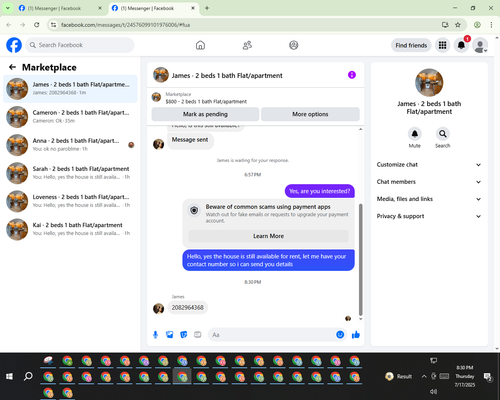Open James conversation in list
The height and width of the screenshot is (400, 500).
click(x=70, y=89)
